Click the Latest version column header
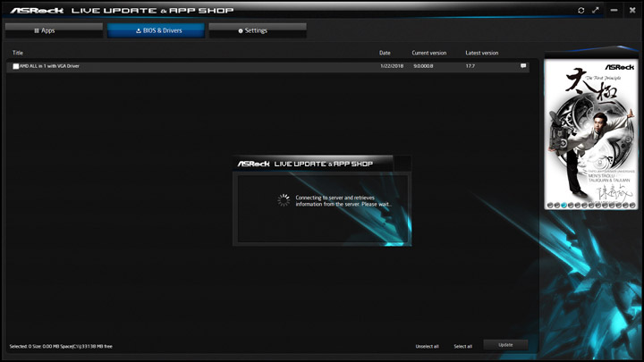Viewport: 644px width, 362px height. point(482,53)
